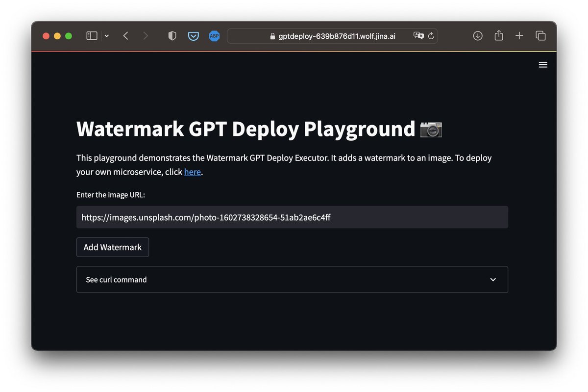Click the browser address bar
The image size is (588, 392).
[x=343, y=35]
